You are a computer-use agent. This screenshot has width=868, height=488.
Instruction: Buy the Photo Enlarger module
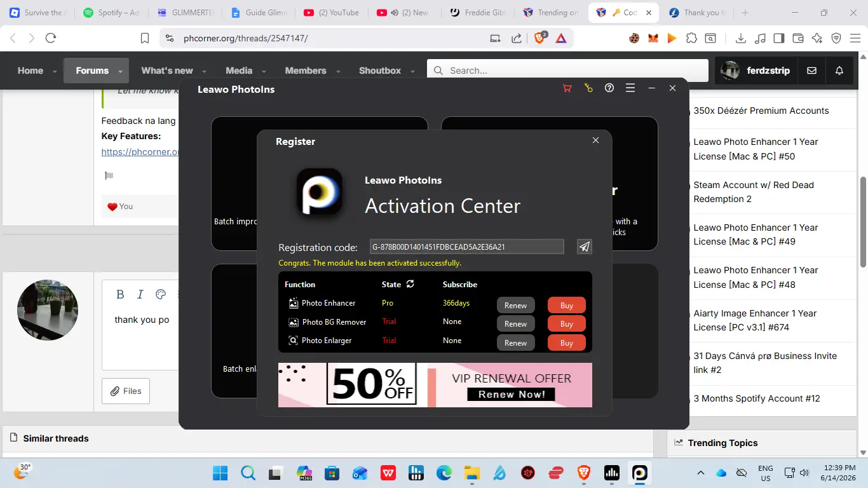coord(567,342)
